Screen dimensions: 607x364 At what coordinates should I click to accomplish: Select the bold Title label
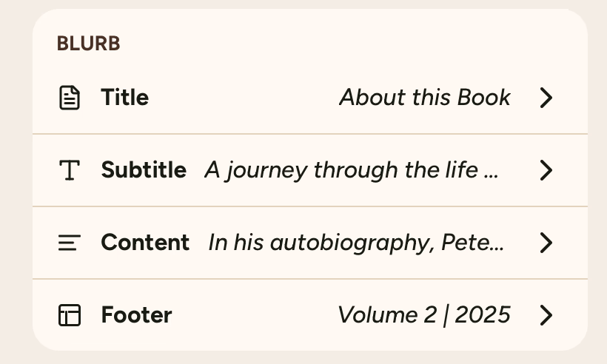click(x=124, y=98)
